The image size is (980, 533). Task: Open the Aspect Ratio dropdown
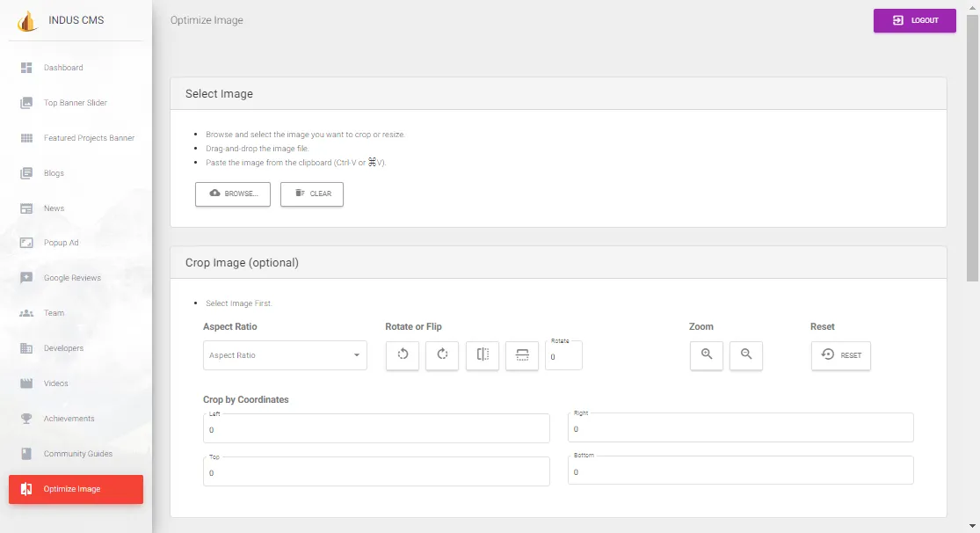coord(285,355)
